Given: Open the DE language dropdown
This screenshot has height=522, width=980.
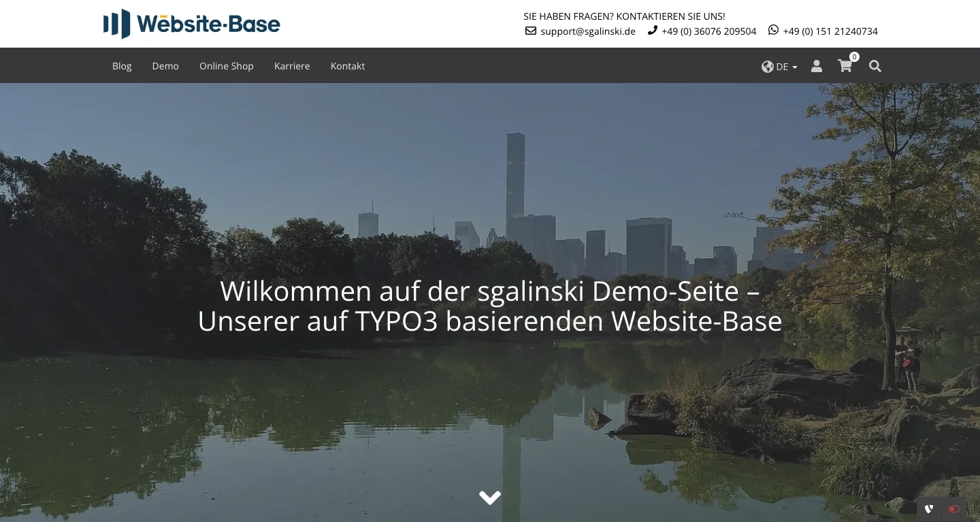Looking at the screenshot, I should (x=784, y=66).
